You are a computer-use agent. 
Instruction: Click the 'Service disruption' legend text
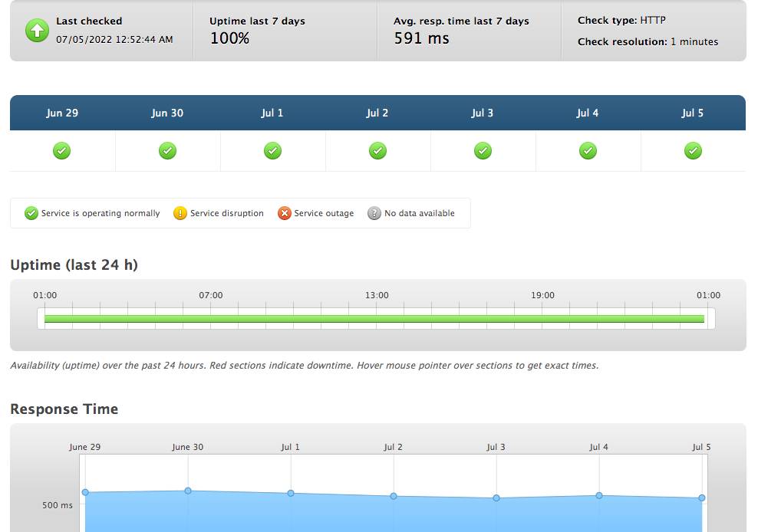coord(227,213)
